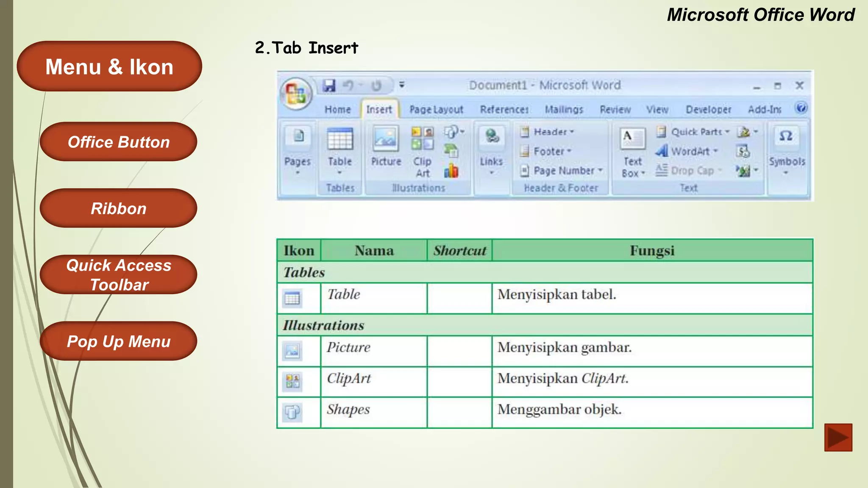The width and height of the screenshot is (868, 488).
Task: Switch to the Home tab
Action: 338,110
